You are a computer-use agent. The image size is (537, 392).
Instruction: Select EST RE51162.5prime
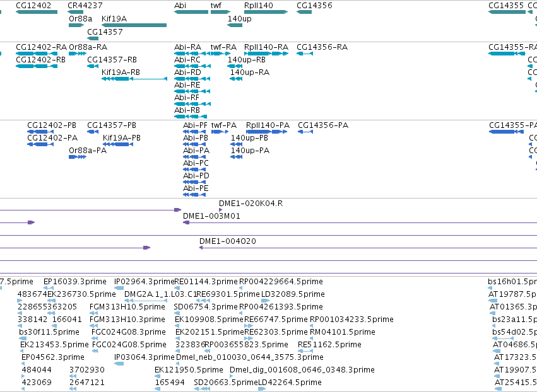pos(305,351)
